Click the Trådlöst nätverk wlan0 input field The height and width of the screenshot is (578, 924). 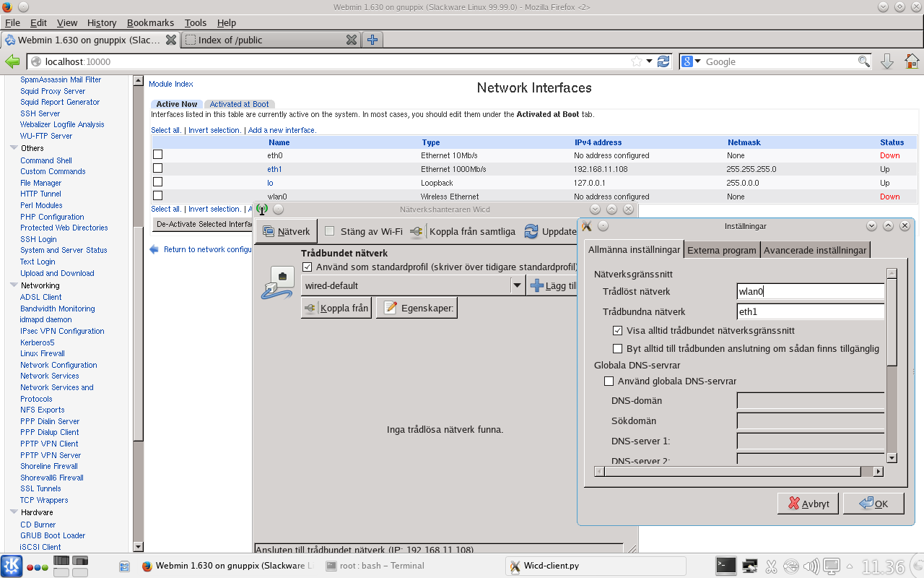(811, 291)
